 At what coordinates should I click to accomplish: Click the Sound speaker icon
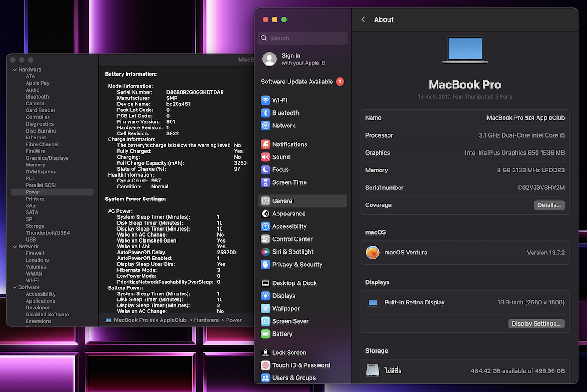[266, 157]
